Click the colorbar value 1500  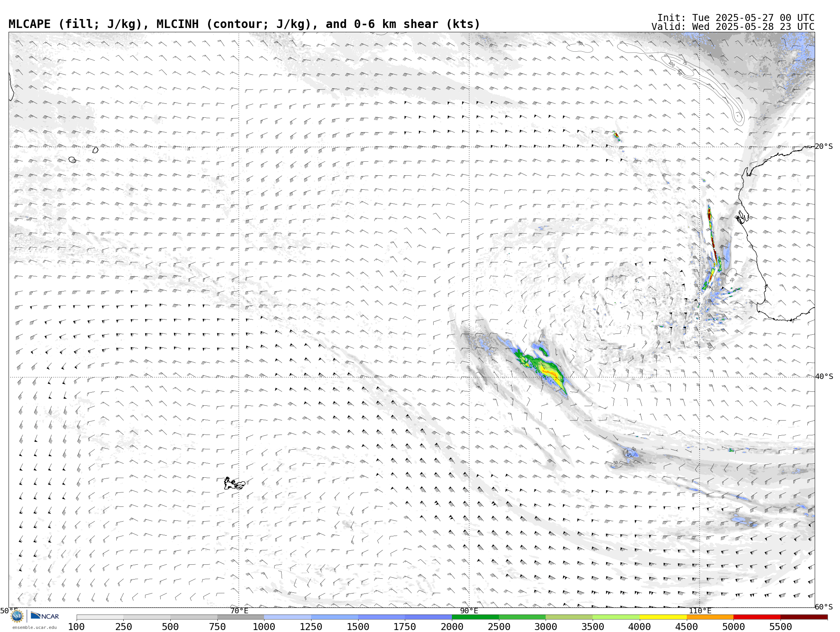(358, 627)
